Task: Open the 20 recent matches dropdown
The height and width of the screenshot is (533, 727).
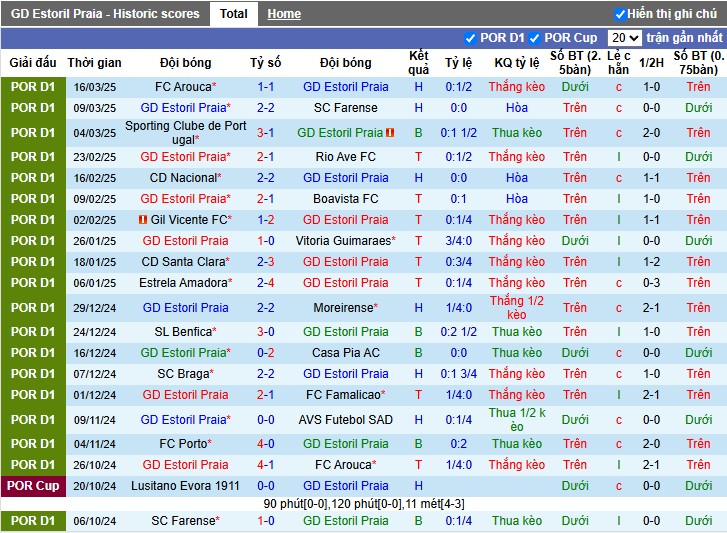Action: pyautogui.click(x=624, y=38)
